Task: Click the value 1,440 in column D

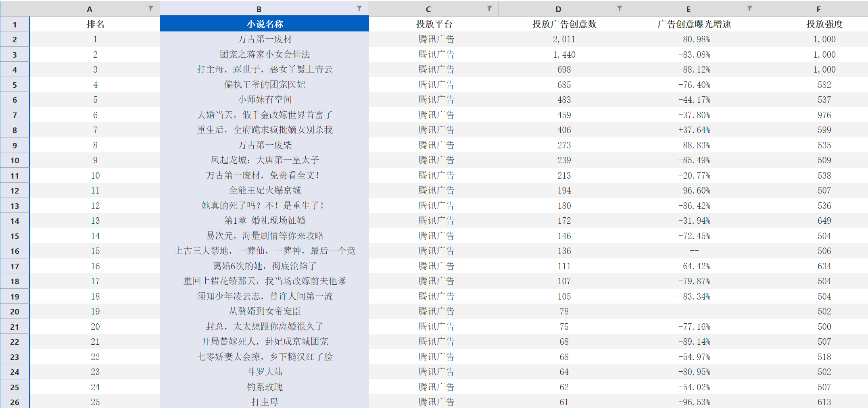Action: click(564, 54)
